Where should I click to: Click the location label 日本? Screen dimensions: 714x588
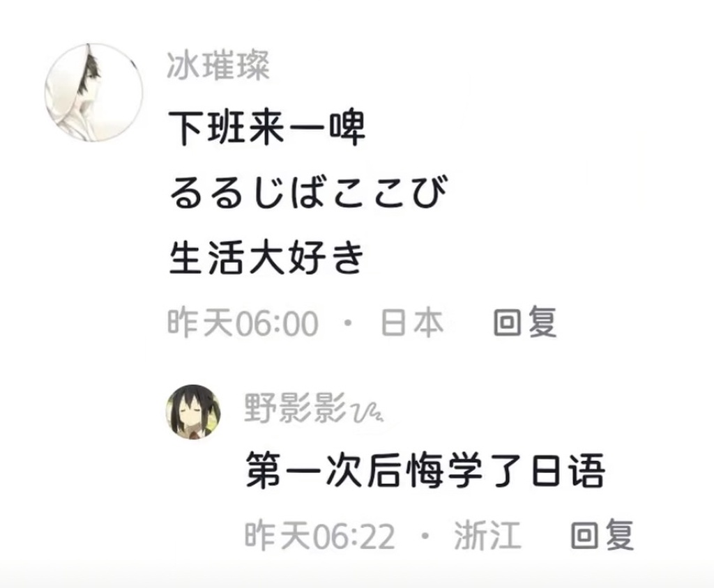pyautogui.click(x=412, y=323)
